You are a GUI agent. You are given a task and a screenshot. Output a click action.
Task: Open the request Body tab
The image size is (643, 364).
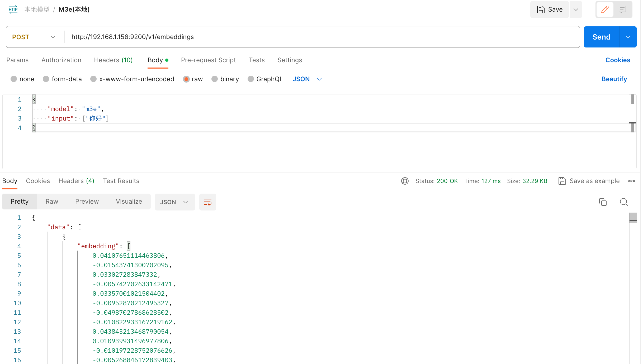point(158,60)
